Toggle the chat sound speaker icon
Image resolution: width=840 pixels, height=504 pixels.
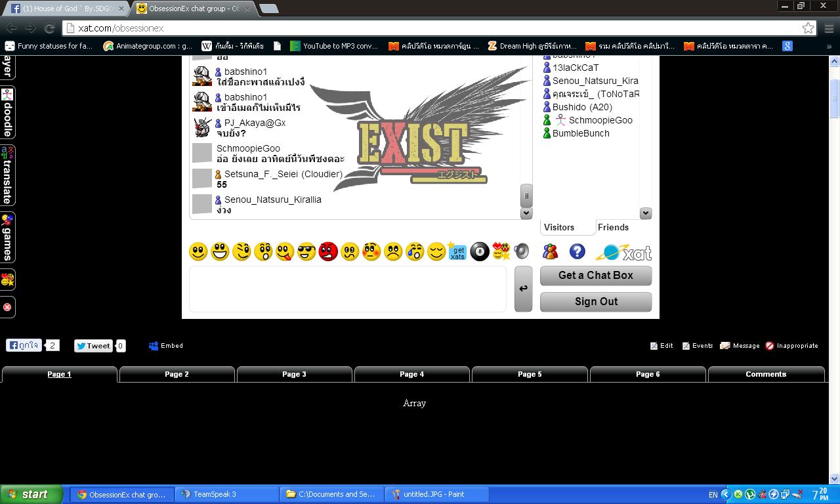point(522,251)
